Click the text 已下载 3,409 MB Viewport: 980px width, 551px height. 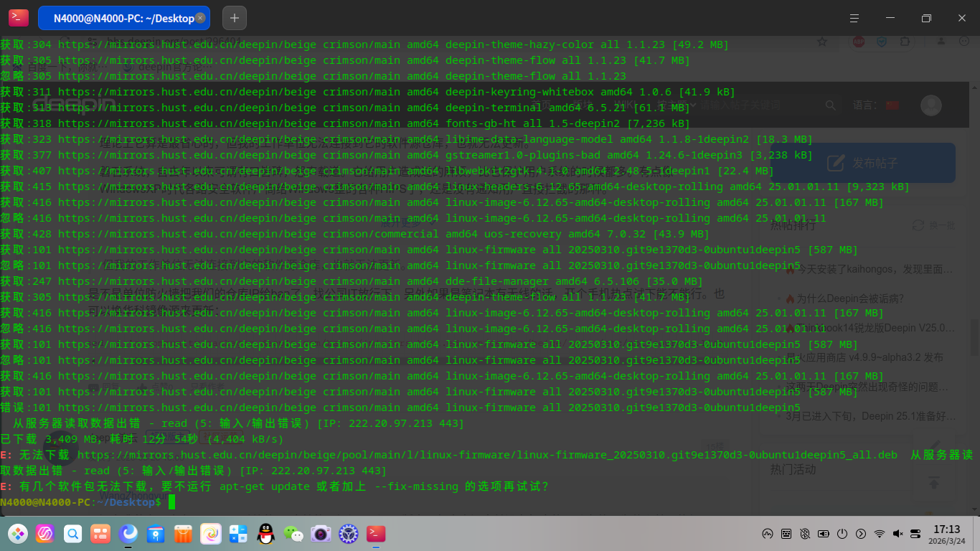point(48,439)
